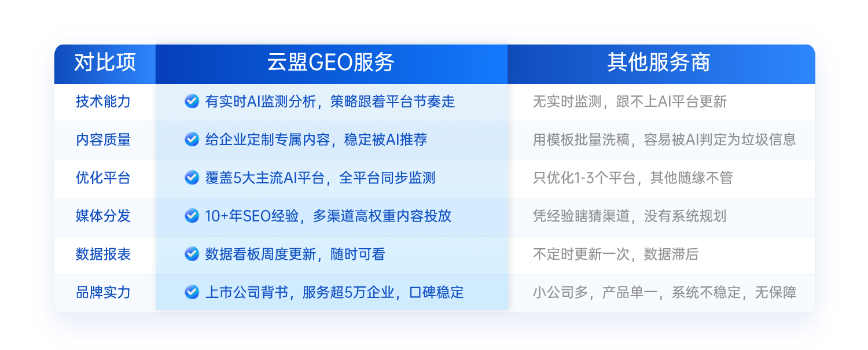868x350 pixels.
Task: Select text 上市公司背书，服务超5万企业
Action: click(x=300, y=292)
